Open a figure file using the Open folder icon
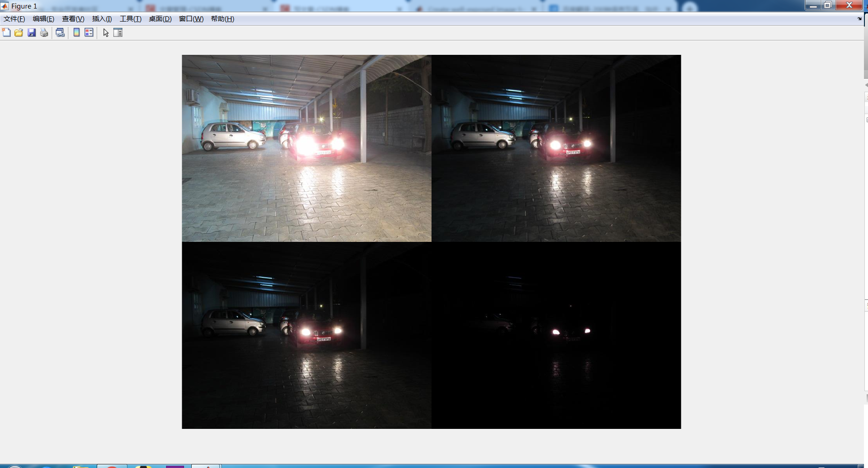This screenshot has height=468, width=868. click(18, 32)
